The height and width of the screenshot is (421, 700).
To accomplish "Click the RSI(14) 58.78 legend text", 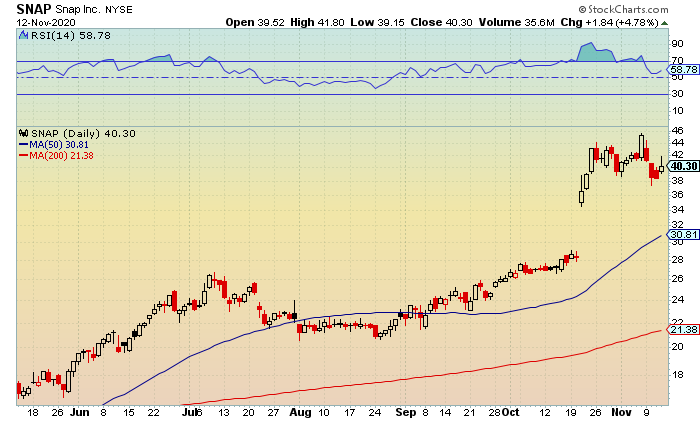I will tap(71, 35).
